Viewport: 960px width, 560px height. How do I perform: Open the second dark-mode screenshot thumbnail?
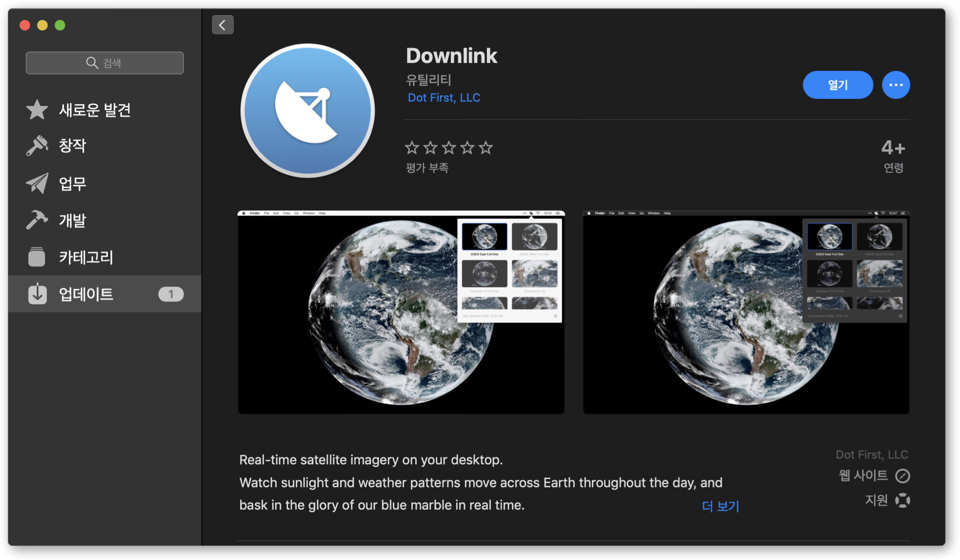(746, 312)
